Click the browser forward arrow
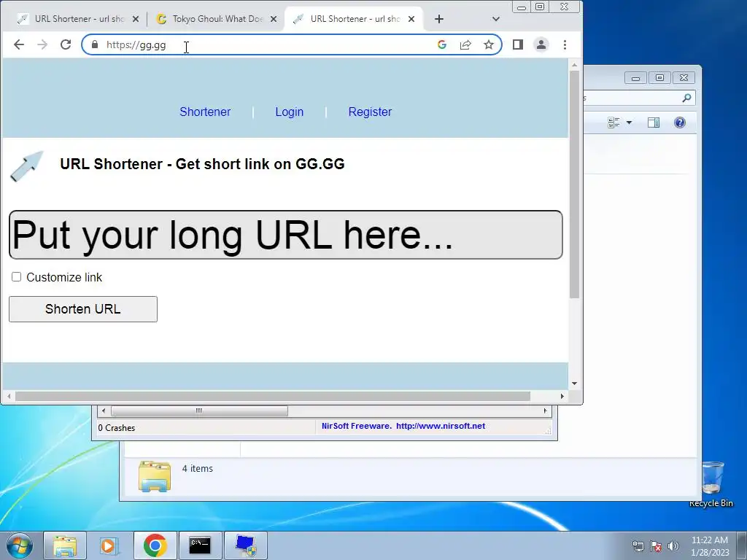This screenshot has height=560, width=747. pos(42,44)
